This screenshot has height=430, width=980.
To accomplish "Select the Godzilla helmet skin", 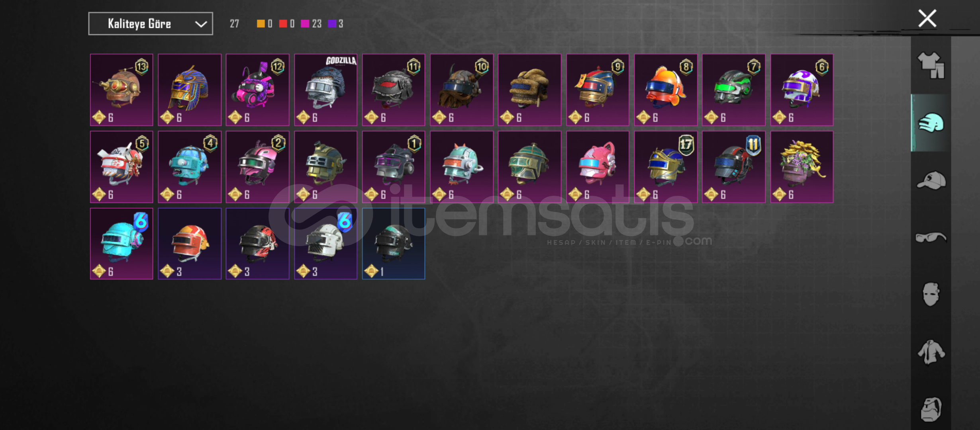I will pyautogui.click(x=325, y=90).
